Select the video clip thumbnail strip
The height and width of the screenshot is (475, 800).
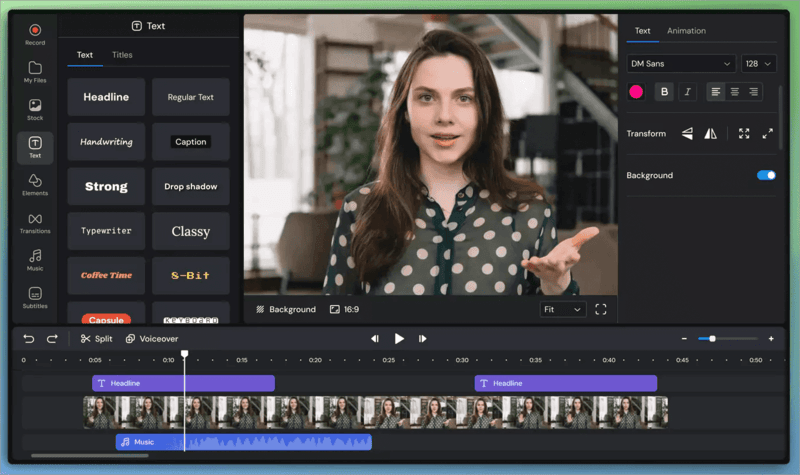pyautogui.click(x=376, y=413)
